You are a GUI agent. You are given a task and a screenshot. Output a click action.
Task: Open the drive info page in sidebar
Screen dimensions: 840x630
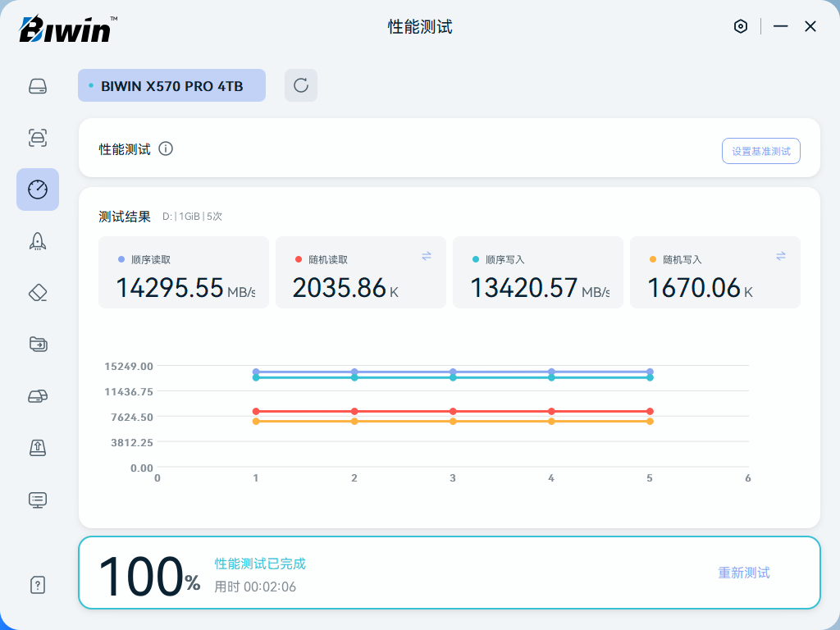pyautogui.click(x=38, y=86)
